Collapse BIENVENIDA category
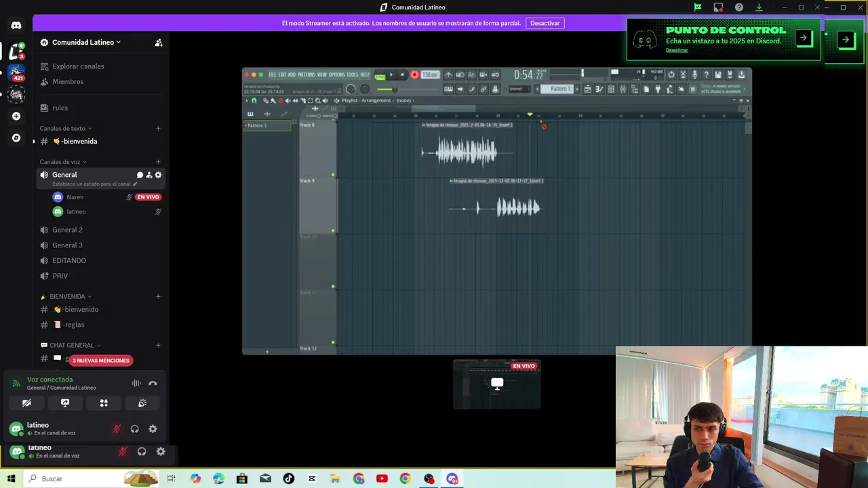 click(x=67, y=296)
